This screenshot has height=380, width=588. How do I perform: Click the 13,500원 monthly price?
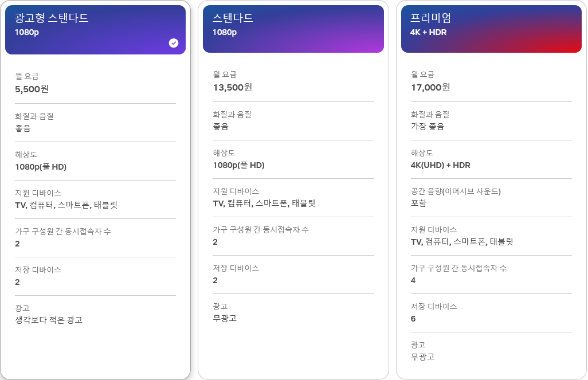coord(232,87)
